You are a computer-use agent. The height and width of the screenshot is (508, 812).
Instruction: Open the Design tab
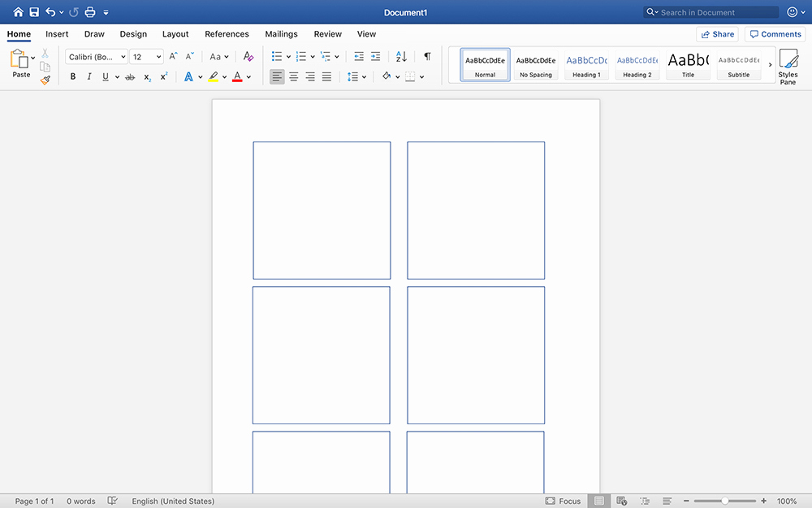click(x=134, y=33)
